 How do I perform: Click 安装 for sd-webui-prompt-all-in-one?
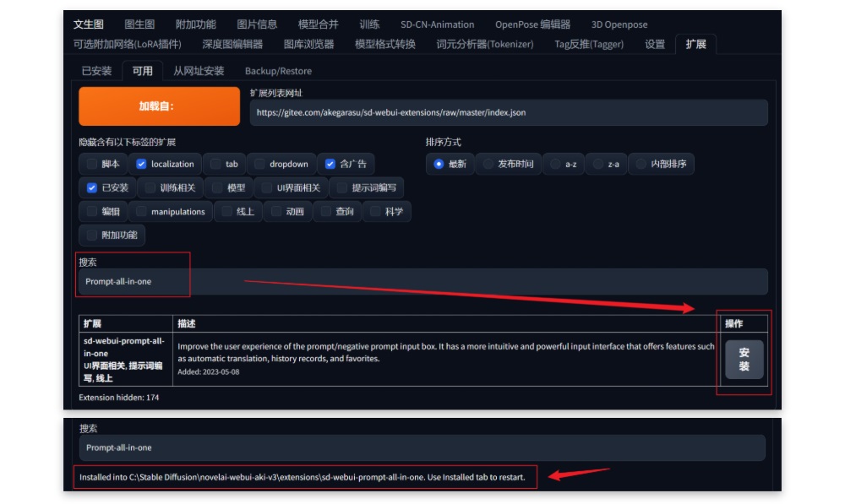tap(744, 359)
